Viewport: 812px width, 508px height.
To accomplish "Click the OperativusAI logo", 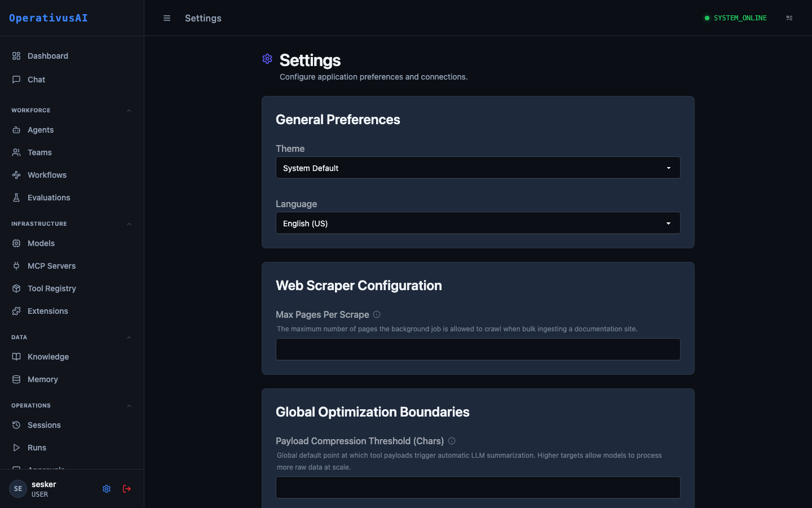I will pyautogui.click(x=48, y=18).
